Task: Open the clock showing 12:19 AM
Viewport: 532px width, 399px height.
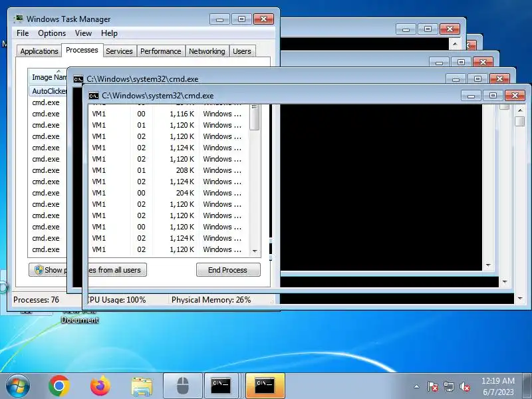Action: tap(497, 386)
